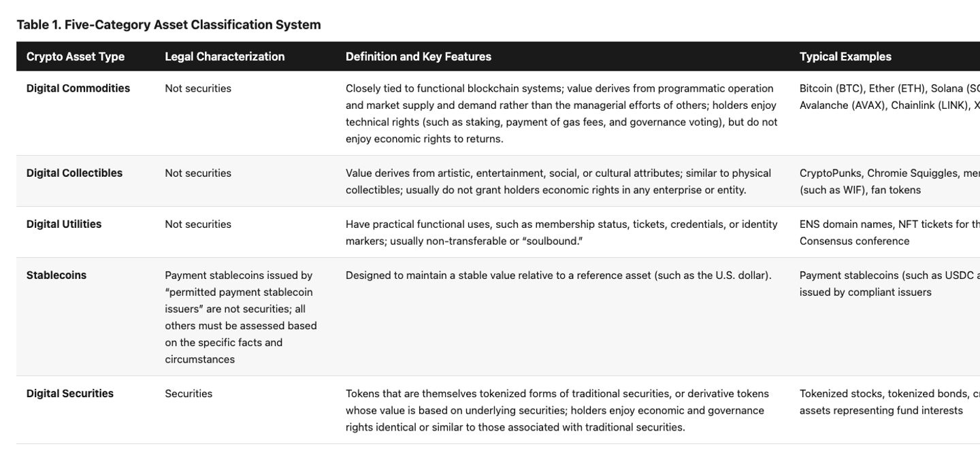Image resolution: width=980 pixels, height=455 pixels.
Task: Click the Legal Characterization column header
Action: [x=225, y=56]
